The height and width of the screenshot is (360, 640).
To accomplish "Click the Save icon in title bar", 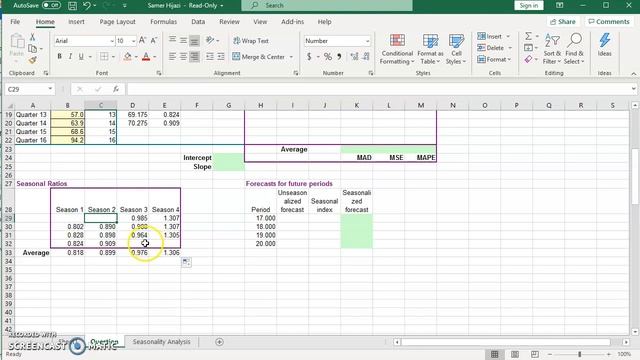I will point(72,6).
